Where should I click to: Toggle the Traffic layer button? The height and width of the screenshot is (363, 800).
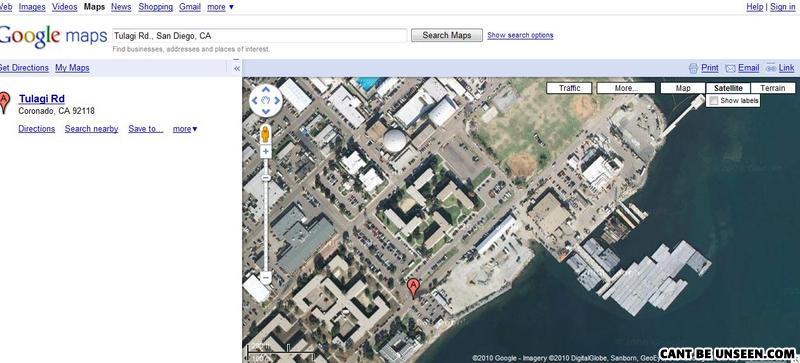(x=569, y=88)
